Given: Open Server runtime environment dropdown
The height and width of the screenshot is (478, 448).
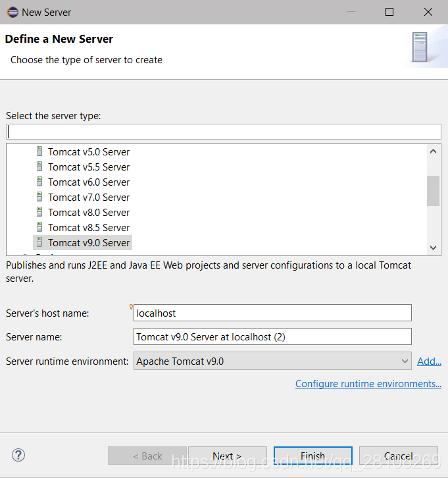Looking at the screenshot, I should click(272, 361).
